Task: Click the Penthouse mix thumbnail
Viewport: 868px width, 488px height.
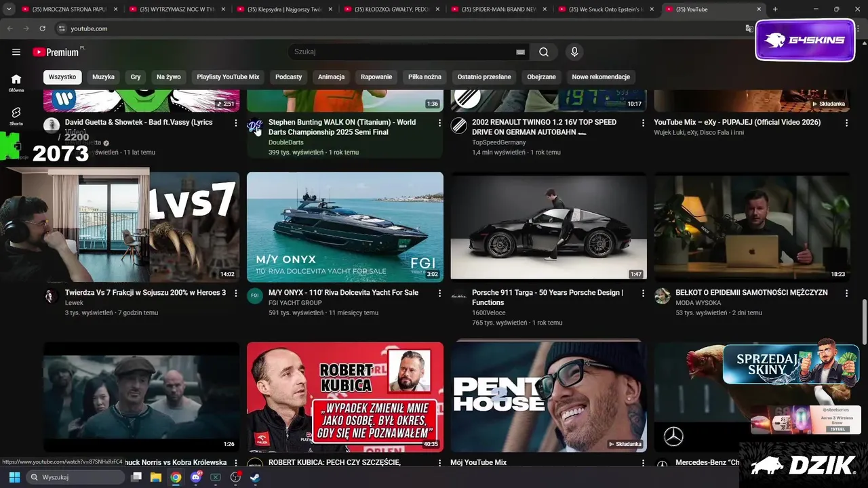Action: point(549,396)
